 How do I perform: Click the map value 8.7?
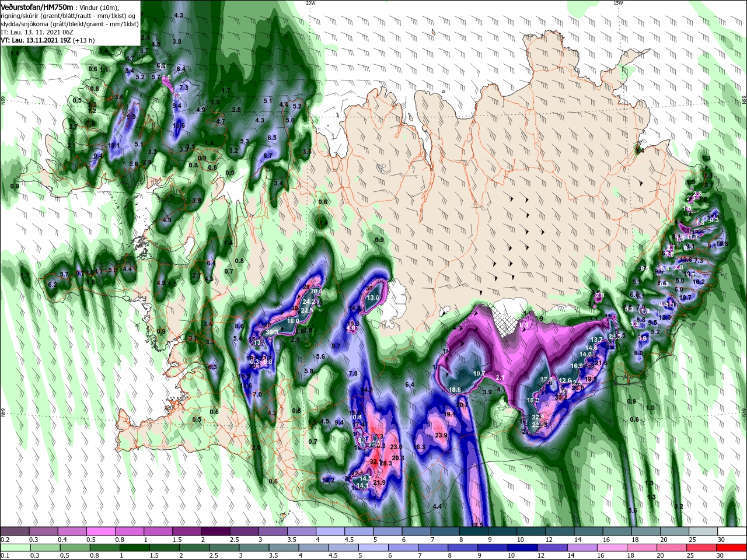[268, 156]
